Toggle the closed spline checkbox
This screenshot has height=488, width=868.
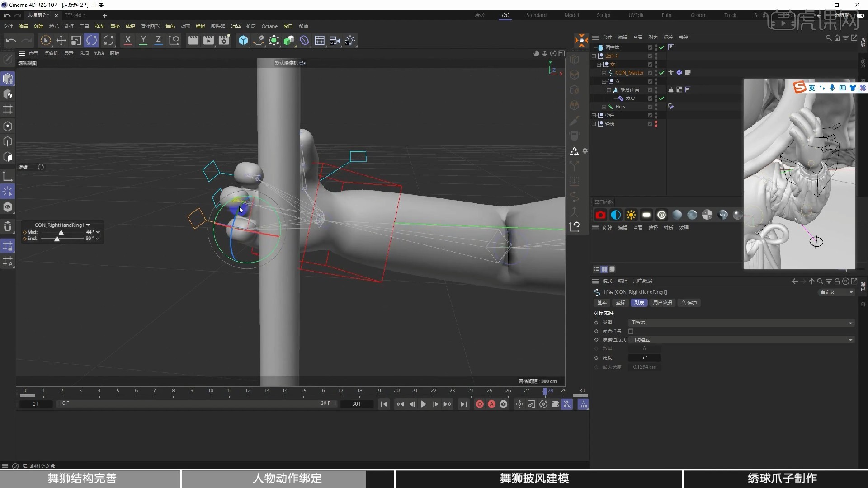(x=631, y=331)
